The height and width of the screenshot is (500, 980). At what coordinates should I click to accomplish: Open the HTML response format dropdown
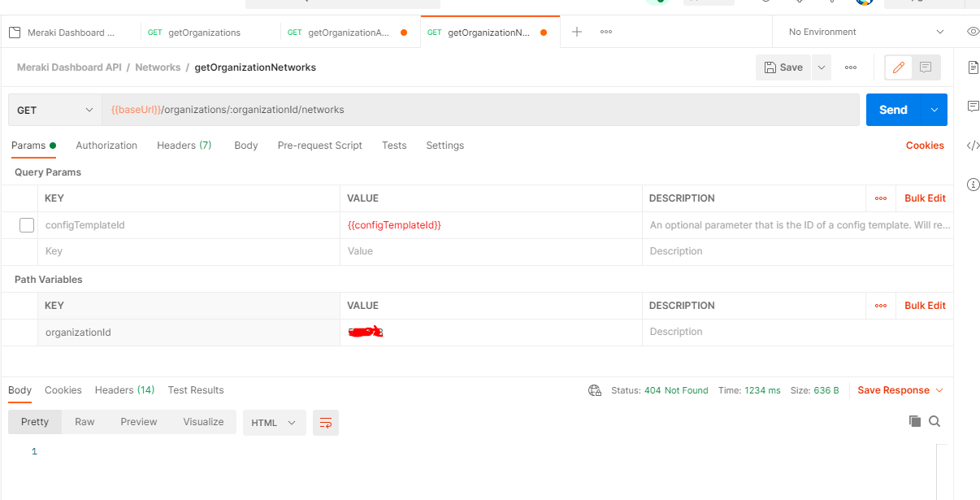click(x=274, y=423)
